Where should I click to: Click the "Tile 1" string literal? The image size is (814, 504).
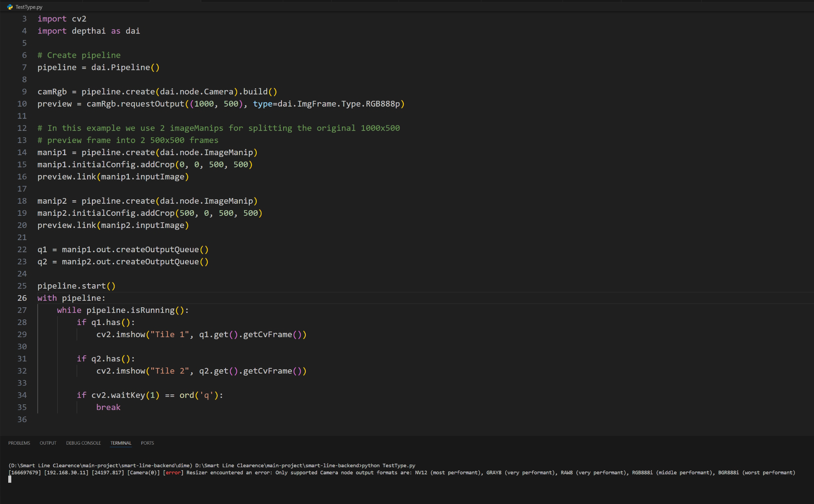[x=170, y=335]
